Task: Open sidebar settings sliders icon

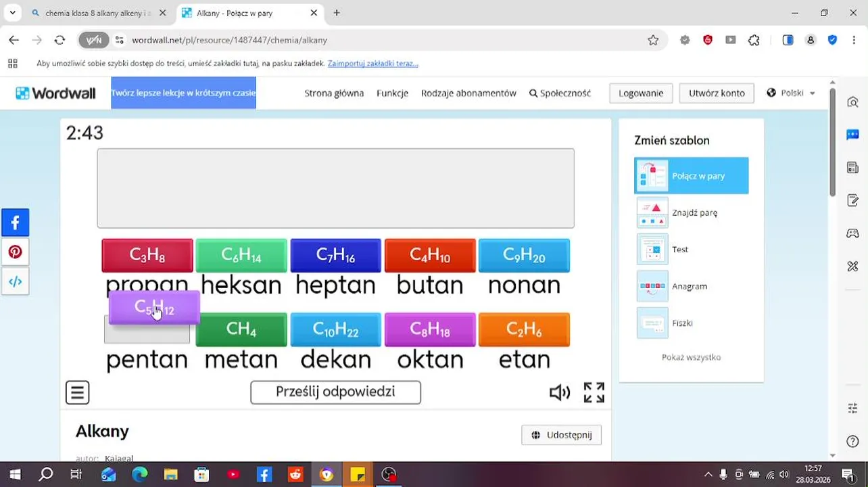Action: [852, 408]
